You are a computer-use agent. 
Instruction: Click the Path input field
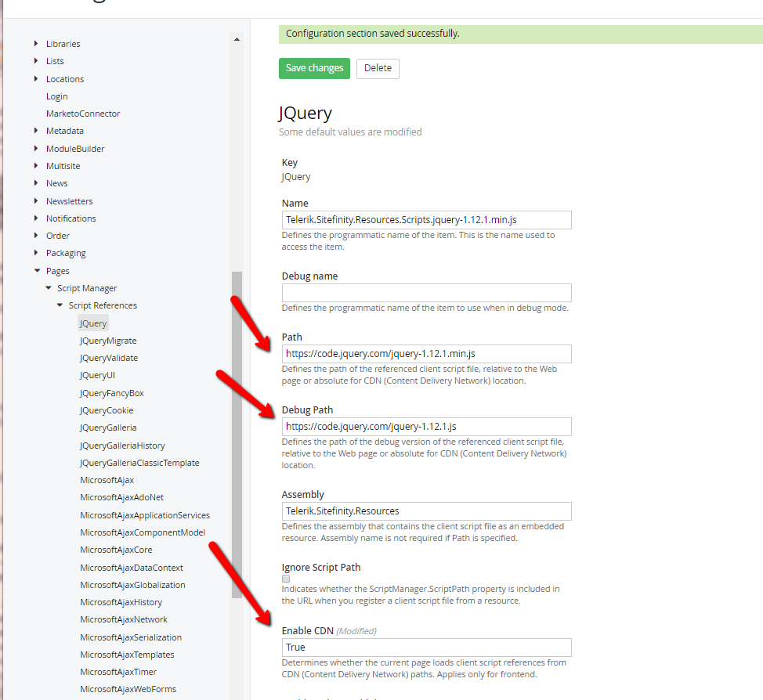tap(426, 354)
